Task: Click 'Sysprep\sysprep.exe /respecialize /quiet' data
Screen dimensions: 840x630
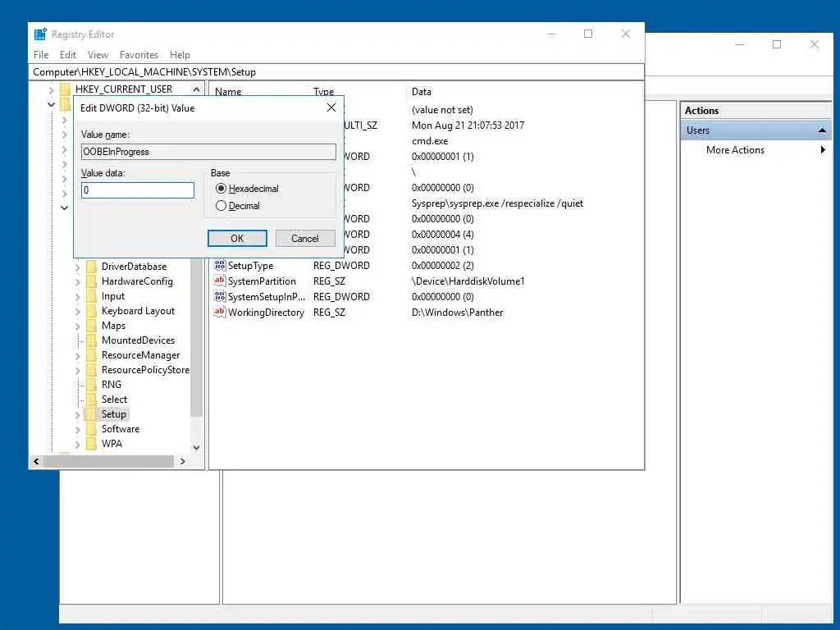Action: click(497, 203)
